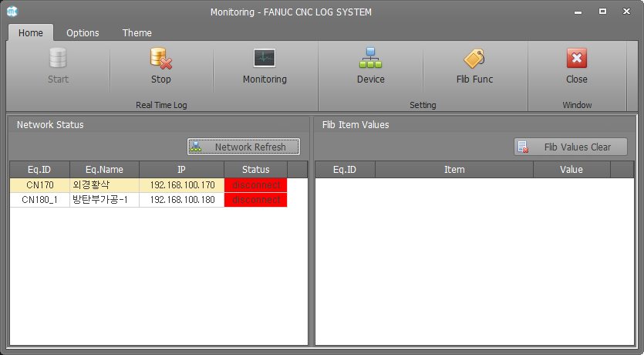The image size is (644, 355).
Task: Close the window with title bar X
Action: (626, 12)
